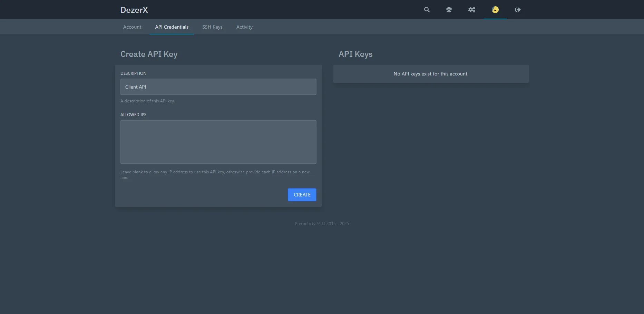This screenshot has width=644, height=314.
Task: Switch to the Account tab
Action: [x=132, y=27]
